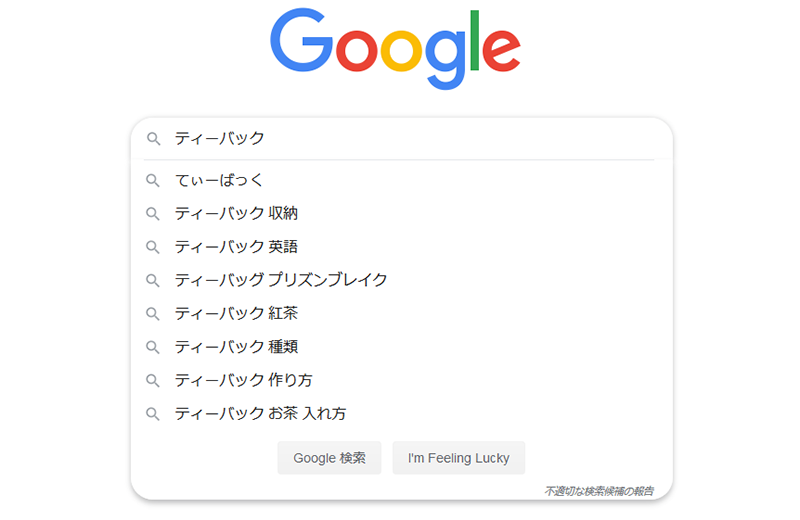Click magnifier icon beside ティーバック 種類
Screen dimensions: 800x520
153,347
